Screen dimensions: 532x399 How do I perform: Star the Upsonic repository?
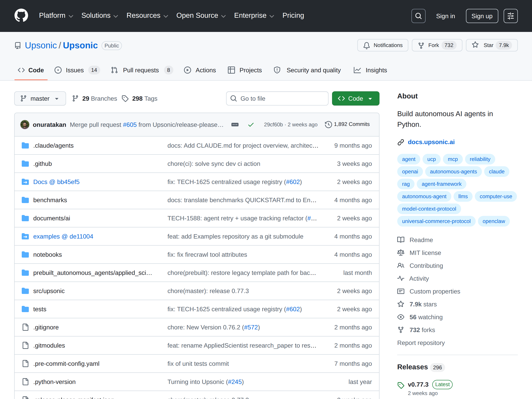tap(492, 45)
